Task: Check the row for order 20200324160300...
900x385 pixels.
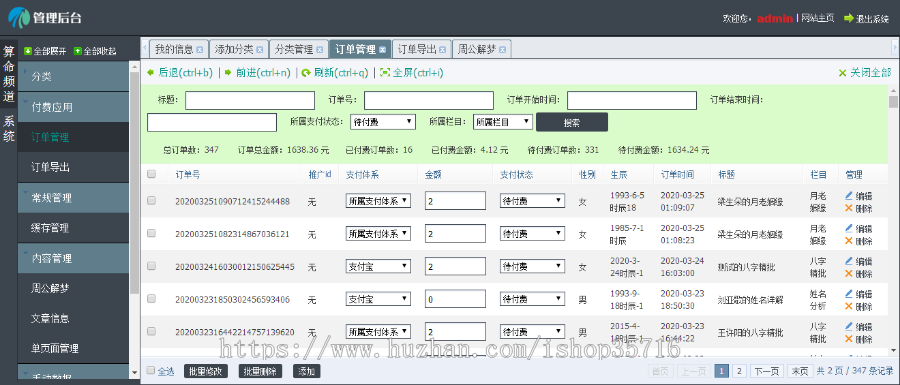Action: click(152, 266)
